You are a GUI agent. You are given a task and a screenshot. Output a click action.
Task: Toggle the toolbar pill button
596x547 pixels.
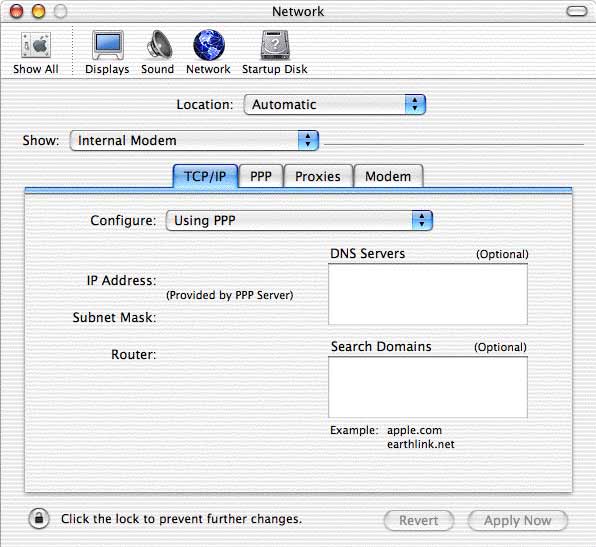coord(577,11)
